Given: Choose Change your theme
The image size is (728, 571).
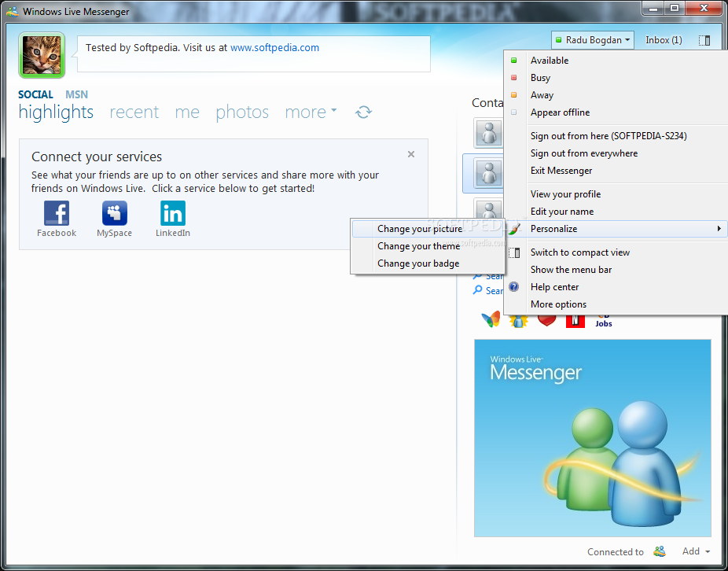Looking at the screenshot, I should coord(428,245).
